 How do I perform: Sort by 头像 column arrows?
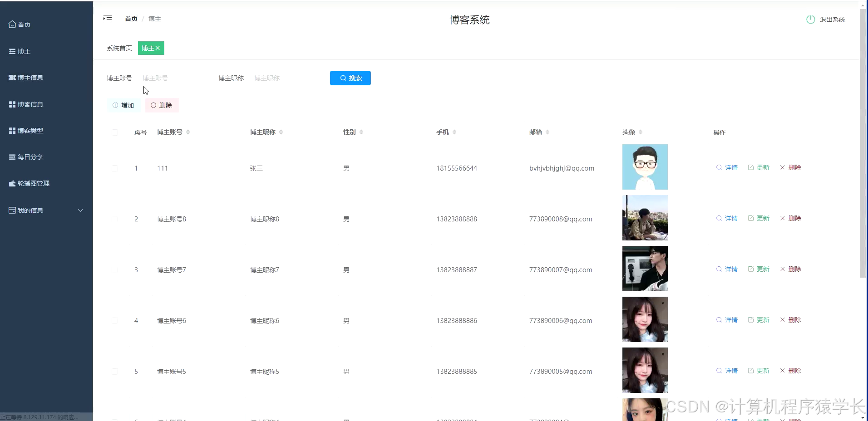[641, 132]
